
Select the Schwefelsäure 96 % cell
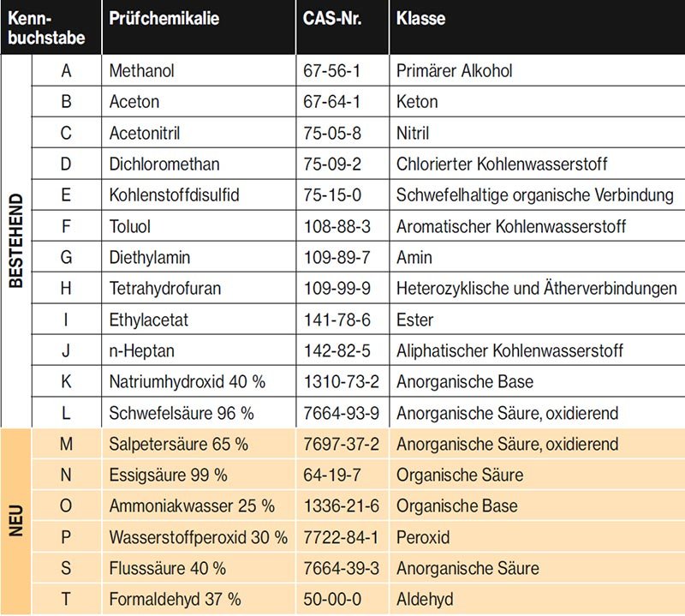(182, 413)
